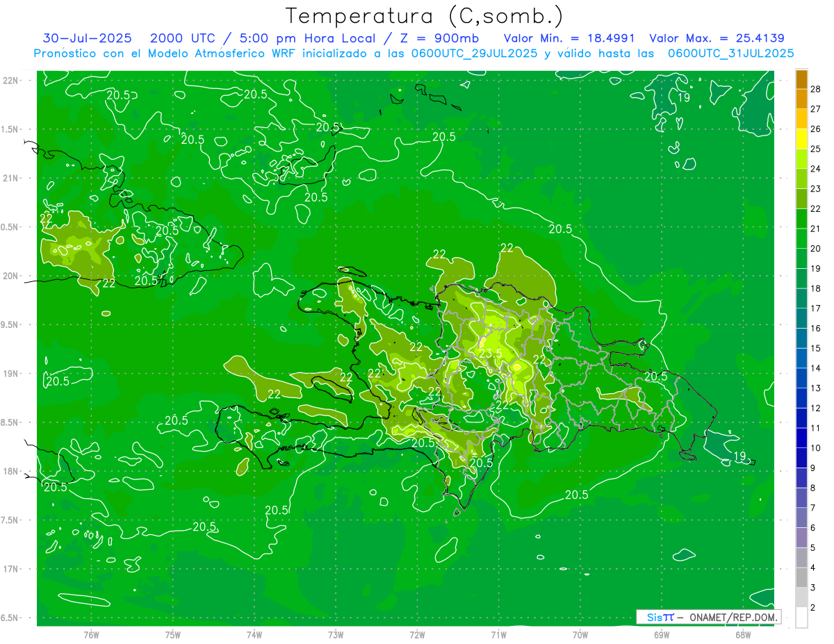The height and width of the screenshot is (644, 834).
Task: Click the color scale label '28'
Action: (816, 89)
